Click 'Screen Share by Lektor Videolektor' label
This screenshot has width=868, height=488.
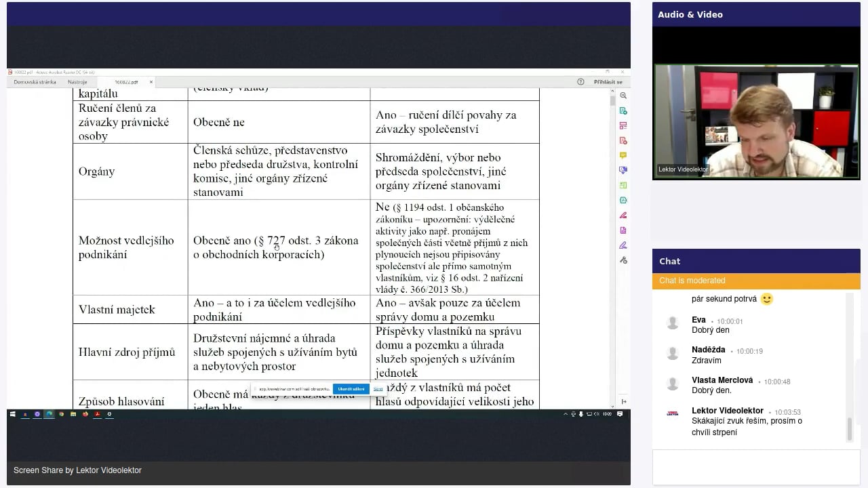coord(77,470)
